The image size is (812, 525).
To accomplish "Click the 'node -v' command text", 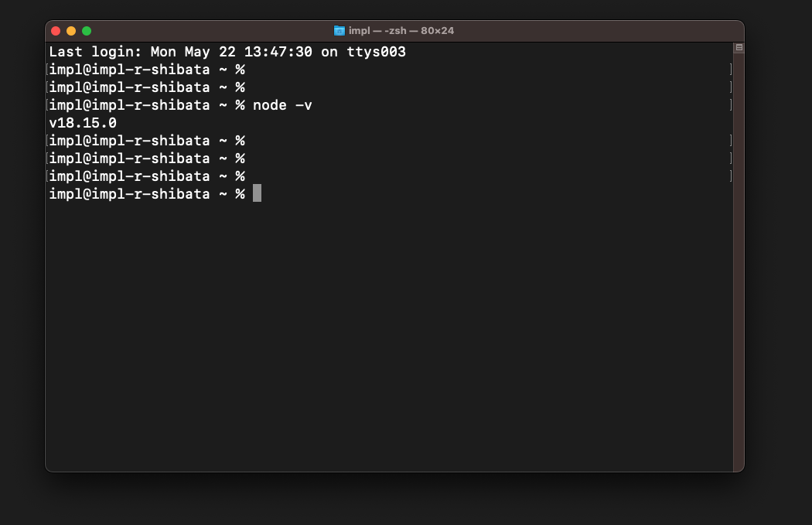I will click(x=282, y=105).
